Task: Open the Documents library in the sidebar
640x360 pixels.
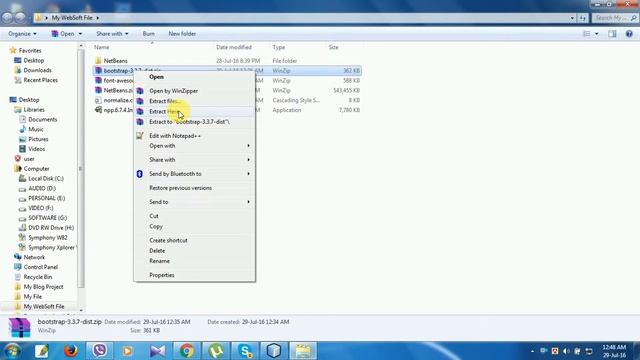Action: click(42, 119)
